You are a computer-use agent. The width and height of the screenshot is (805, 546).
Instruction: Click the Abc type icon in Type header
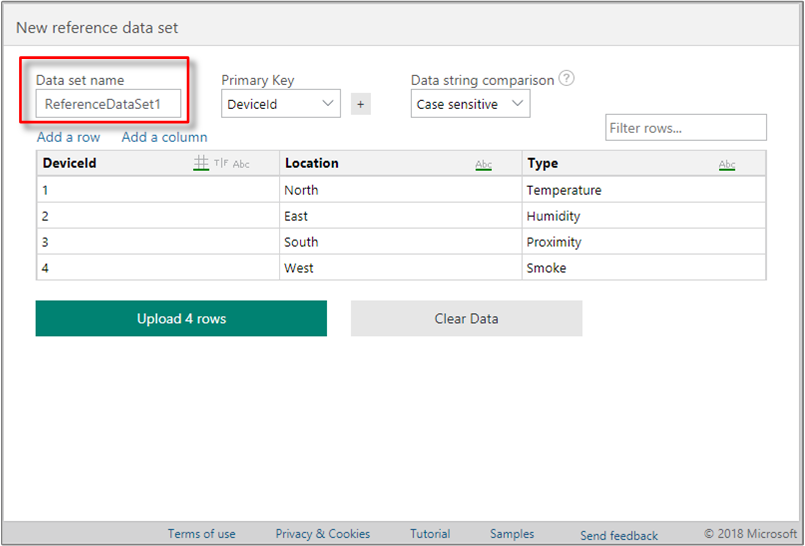(727, 164)
